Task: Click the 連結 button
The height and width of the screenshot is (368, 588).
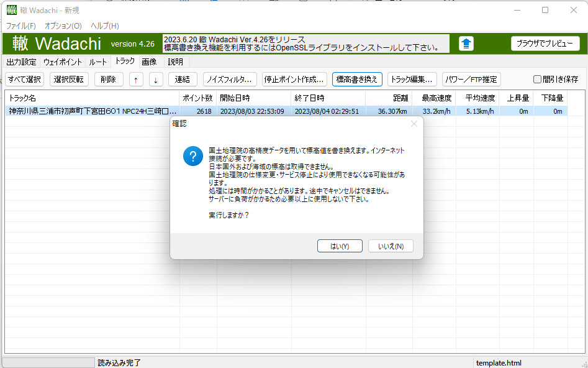Action: click(x=183, y=79)
